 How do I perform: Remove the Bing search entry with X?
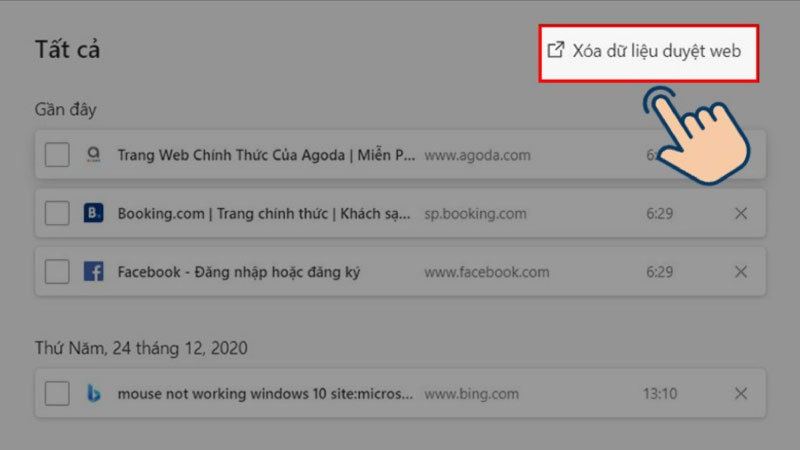coord(741,393)
